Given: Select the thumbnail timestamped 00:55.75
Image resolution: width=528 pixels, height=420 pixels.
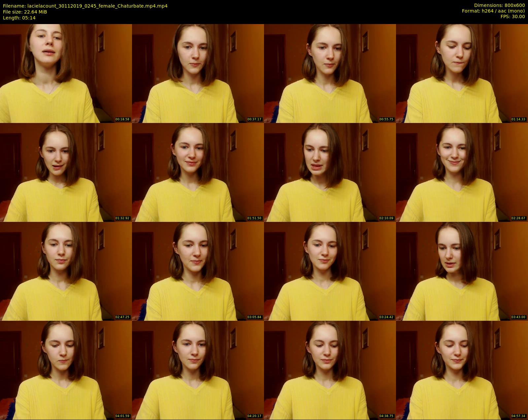Looking at the screenshot, I should [x=330, y=74].
